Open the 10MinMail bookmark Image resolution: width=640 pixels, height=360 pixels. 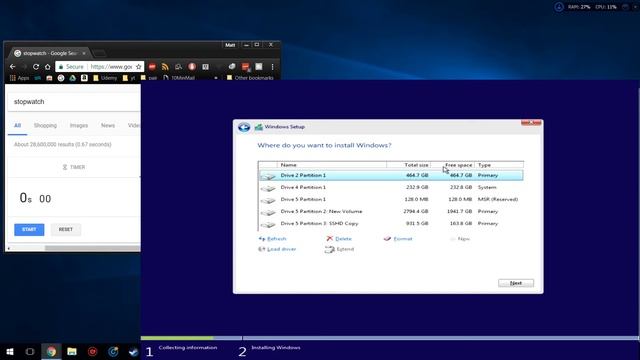[x=179, y=78]
